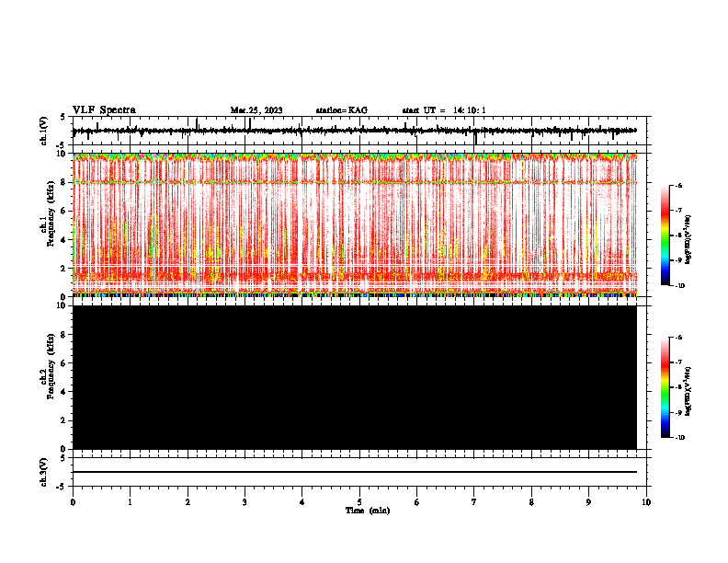The height and width of the screenshot is (563, 728).
Task: Select the "ch.3(V)" axis label
Action: pyautogui.click(x=44, y=473)
